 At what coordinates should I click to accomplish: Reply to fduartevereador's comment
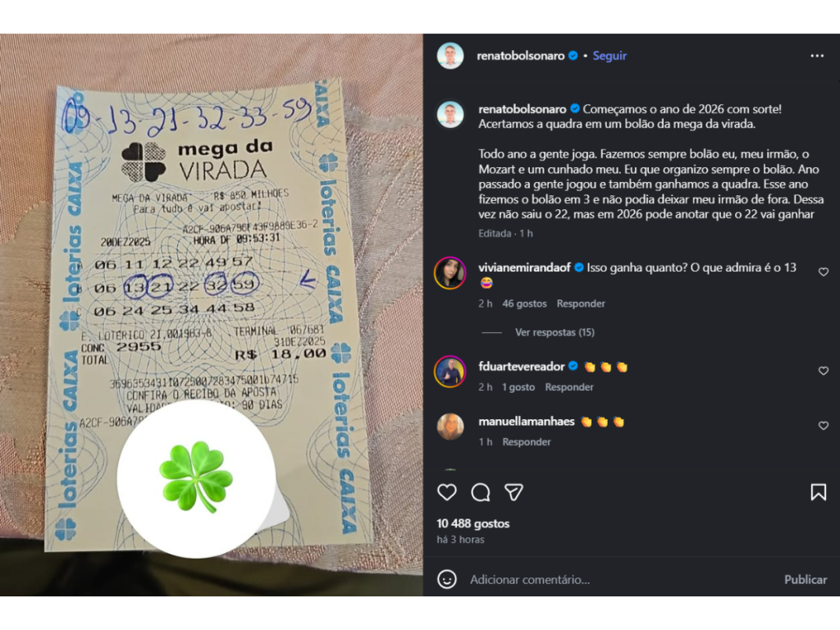pos(569,387)
